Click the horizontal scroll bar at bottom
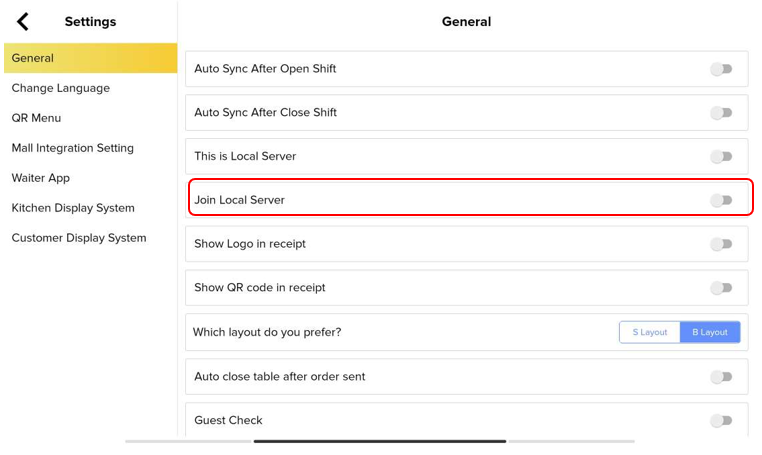Screen dimensions: 762x455 380,441
